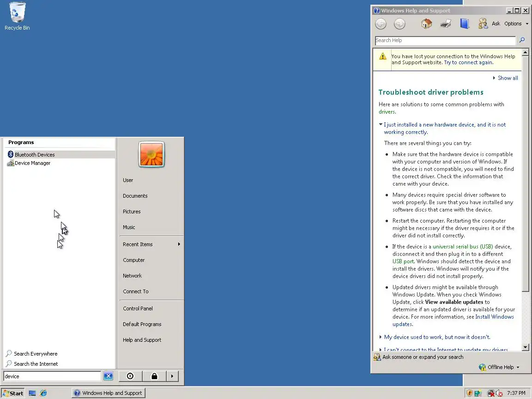Open the Help and Support home page
532x399 pixels.
[x=427, y=24]
